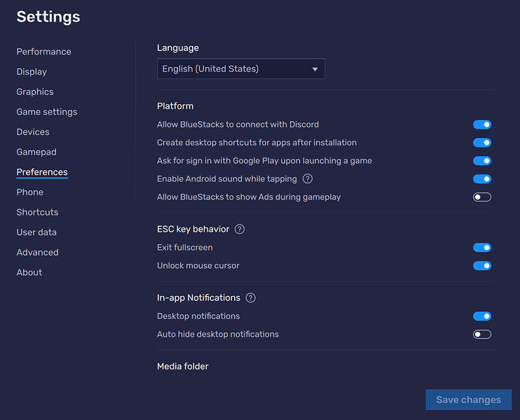
Task: Open the Performance settings tab
Action: pyautogui.click(x=43, y=52)
